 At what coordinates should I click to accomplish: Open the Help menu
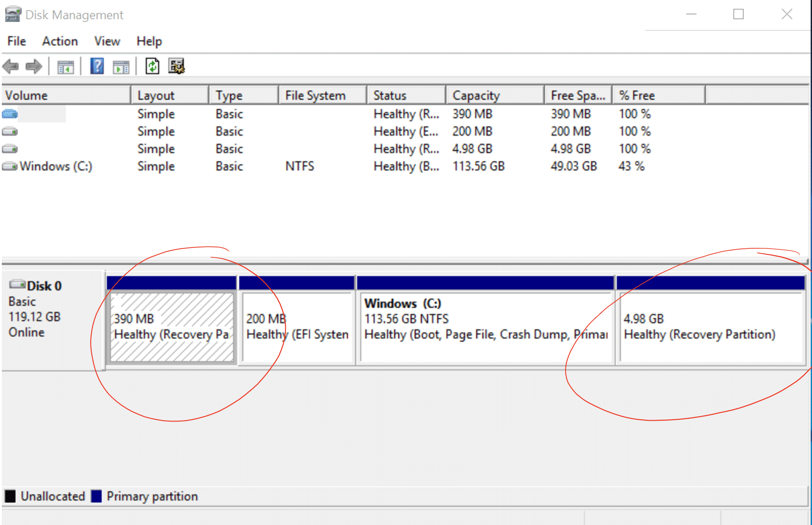pos(149,41)
